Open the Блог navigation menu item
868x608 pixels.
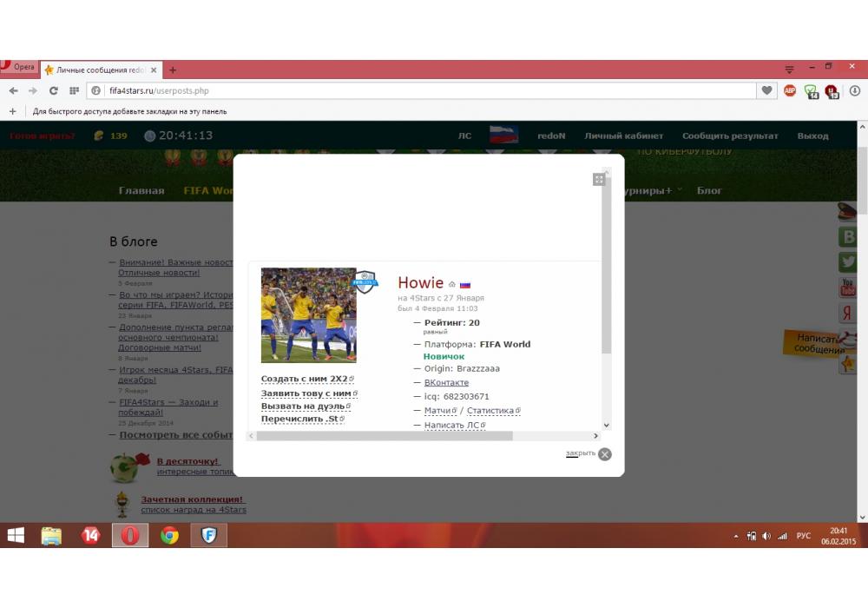coord(709,190)
